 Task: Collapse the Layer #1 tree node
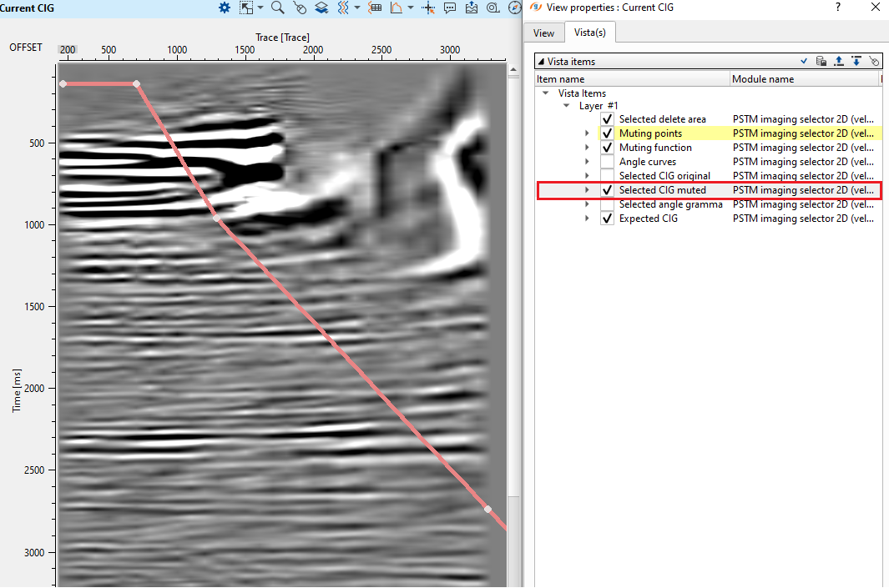pyautogui.click(x=567, y=105)
